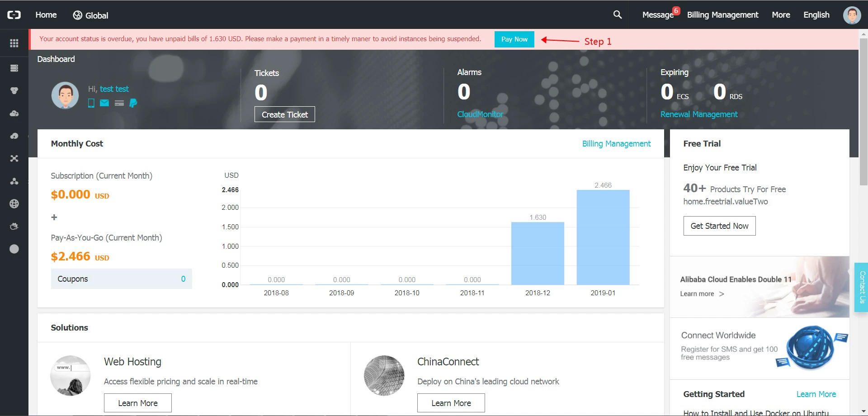
Task: Open Billing Management link in Monthly Cost
Action: pyautogui.click(x=616, y=144)
